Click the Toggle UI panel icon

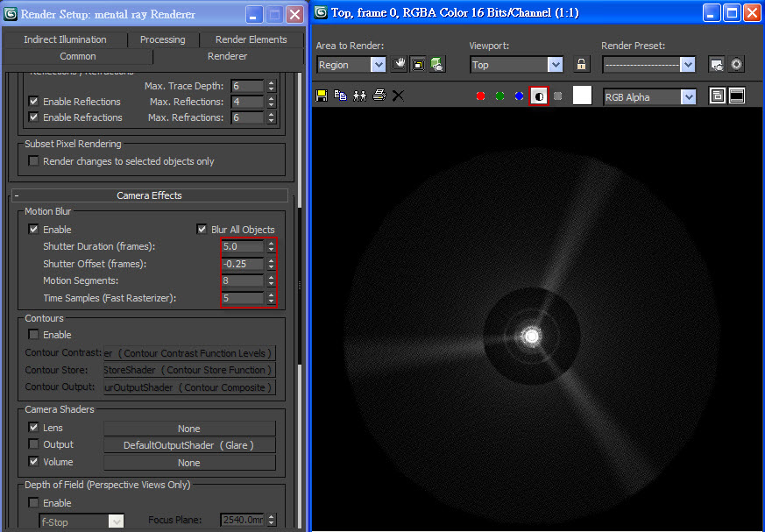pos(737,96)
